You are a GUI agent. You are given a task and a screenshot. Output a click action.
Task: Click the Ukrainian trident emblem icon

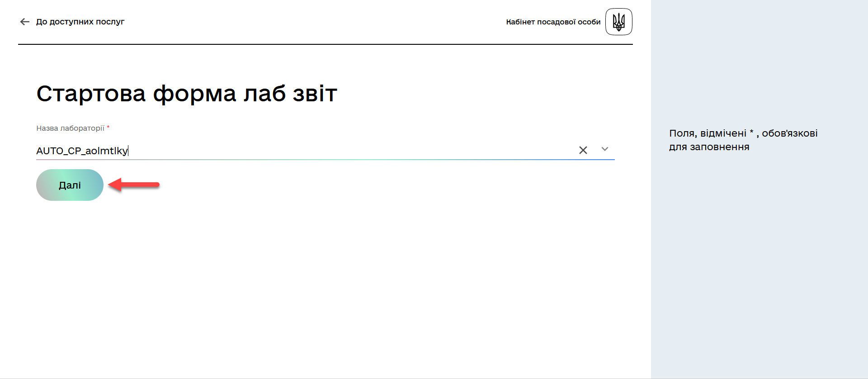tap(618, 22)
